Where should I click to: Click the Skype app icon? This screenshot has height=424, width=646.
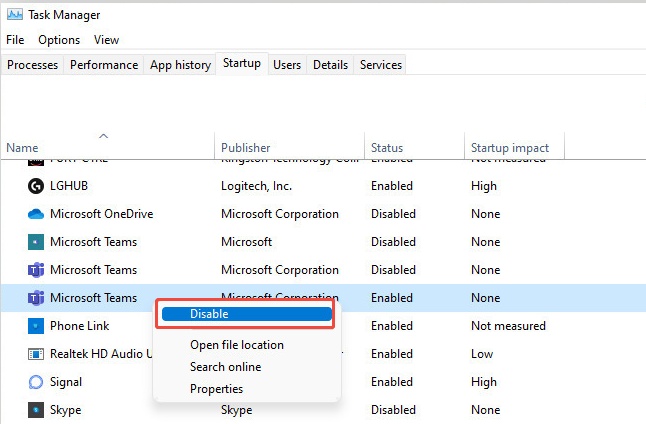coord(36,410)
